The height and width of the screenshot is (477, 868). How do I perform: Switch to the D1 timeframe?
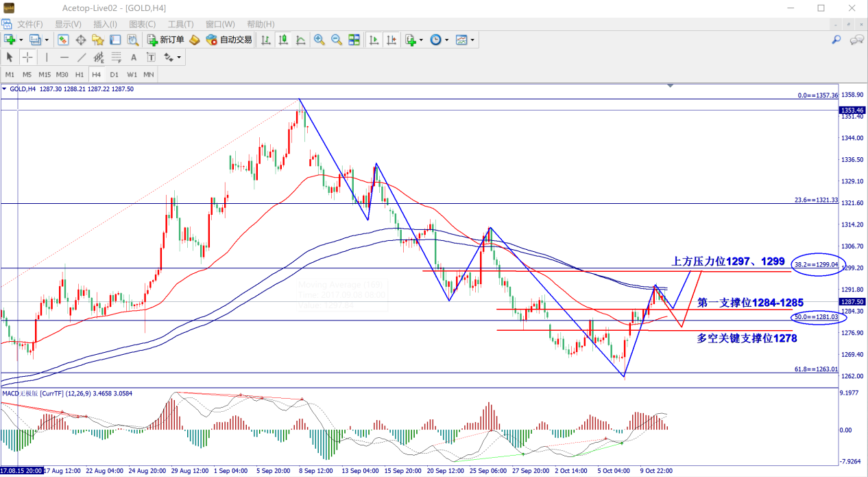click(x=114, y=74)
